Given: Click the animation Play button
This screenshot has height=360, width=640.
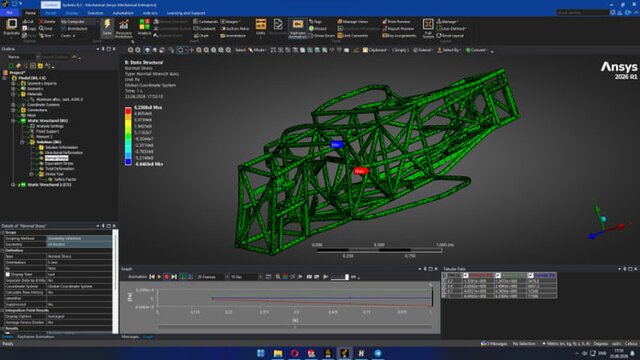Looking at the screenshot, I should tap(159, 277).
